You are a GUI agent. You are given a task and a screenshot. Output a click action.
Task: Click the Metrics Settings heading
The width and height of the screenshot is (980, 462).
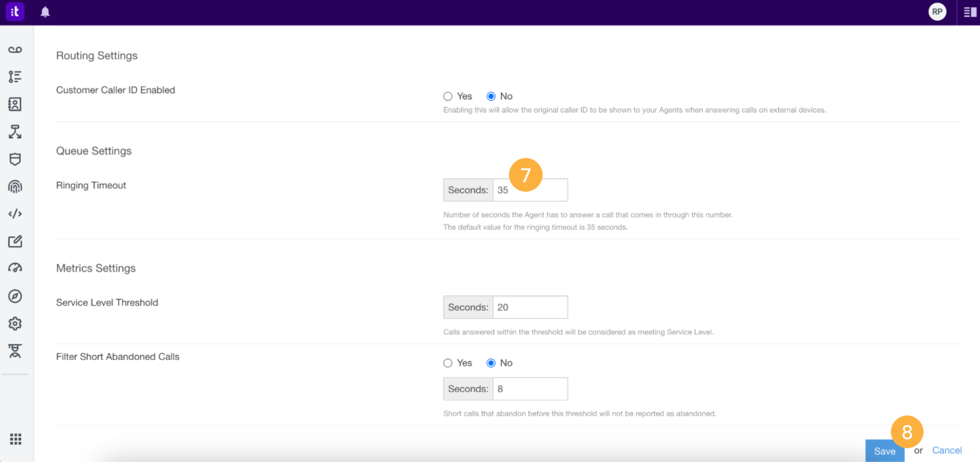click(x=96, y=268)
